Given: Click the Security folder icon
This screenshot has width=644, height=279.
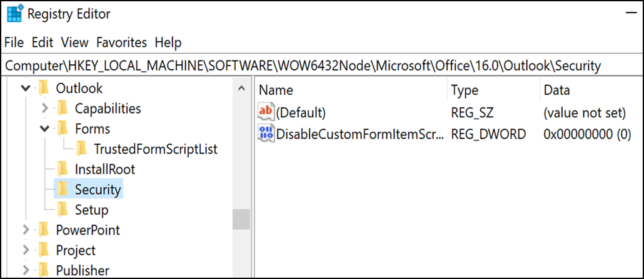Looking at the screenshot, I should coord(62,188).
